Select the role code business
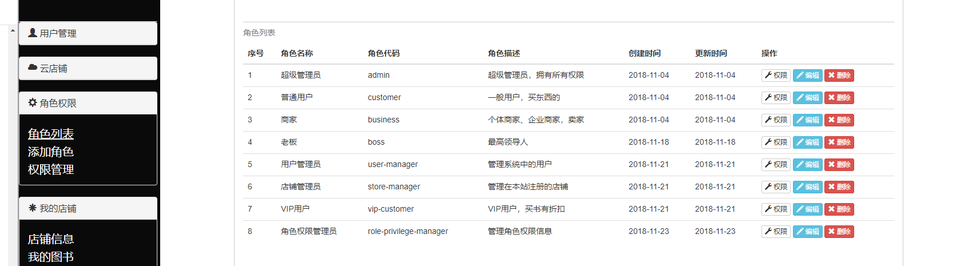Screen dimensions: 980x266 point(384,120)
